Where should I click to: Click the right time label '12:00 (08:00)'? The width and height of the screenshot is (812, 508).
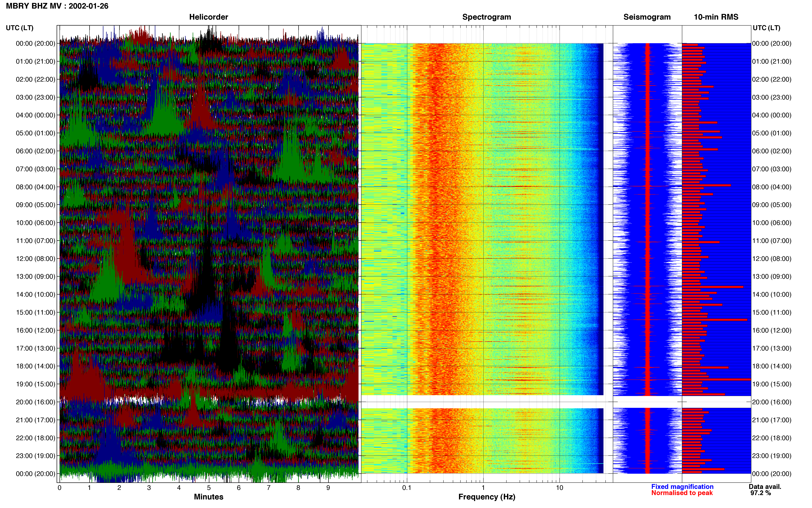772,259
